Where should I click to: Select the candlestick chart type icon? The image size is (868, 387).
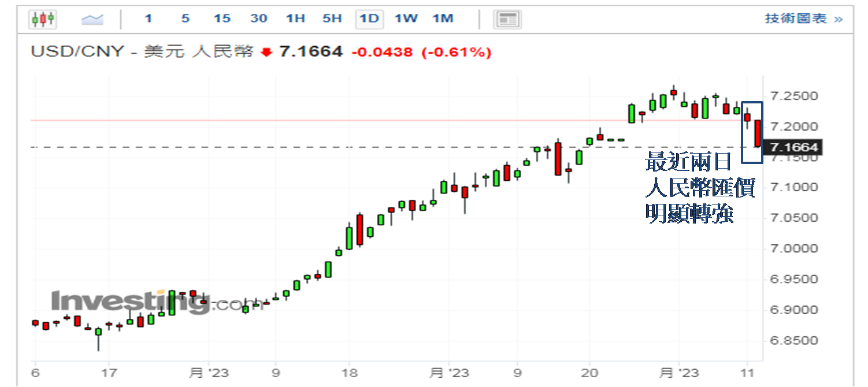coord(43,19)
